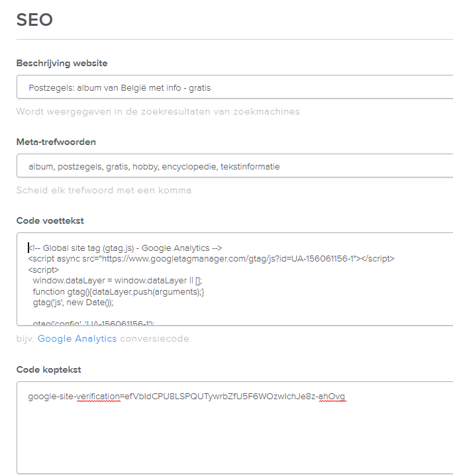Place cursor on 'Postzegels' in the description
Screen dimensions: 453x476
[x=48, y=87]
